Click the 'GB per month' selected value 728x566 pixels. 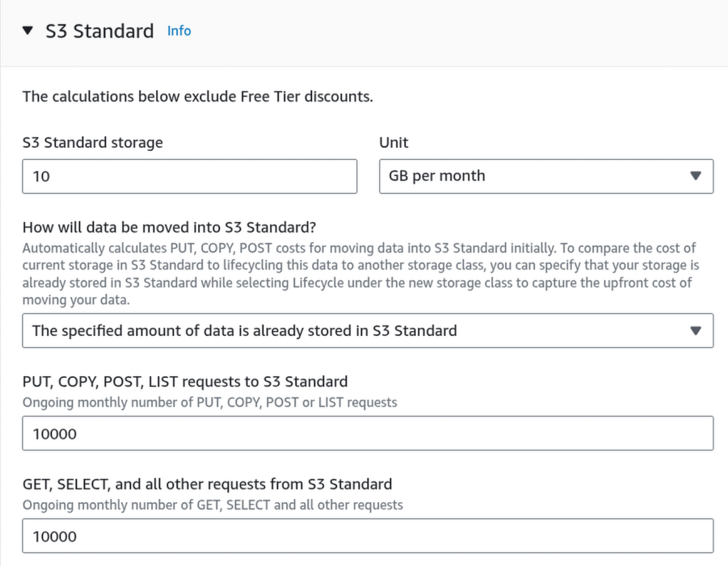(437, 176)
